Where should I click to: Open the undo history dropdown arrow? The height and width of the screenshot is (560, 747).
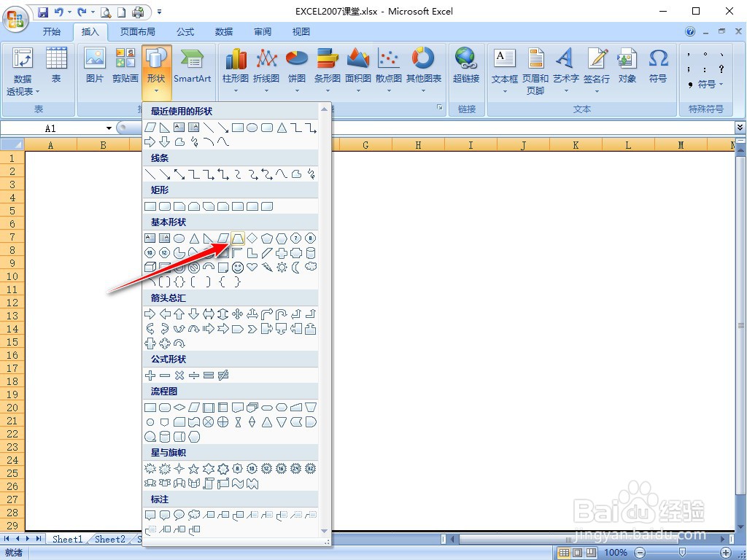pyautogui.click(x=69, y=12)
